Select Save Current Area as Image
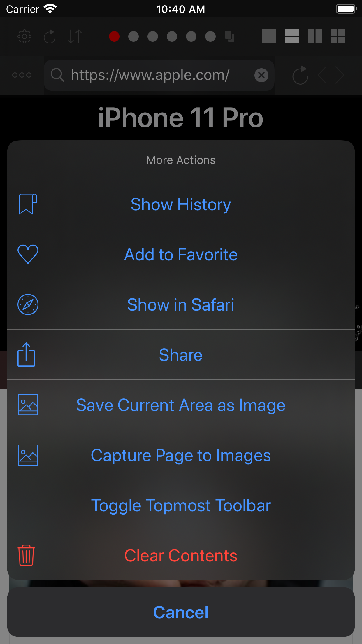 [181, 405]
